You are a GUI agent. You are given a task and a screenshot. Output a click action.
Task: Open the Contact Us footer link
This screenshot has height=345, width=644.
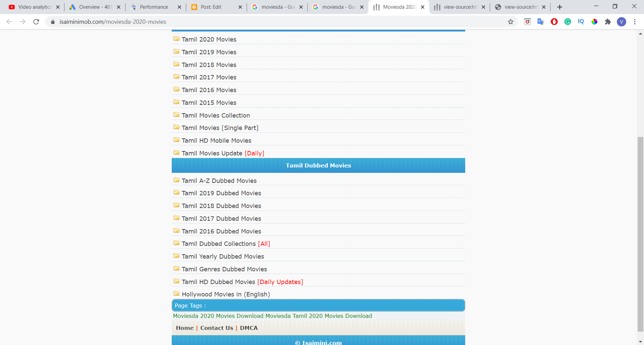217,328
